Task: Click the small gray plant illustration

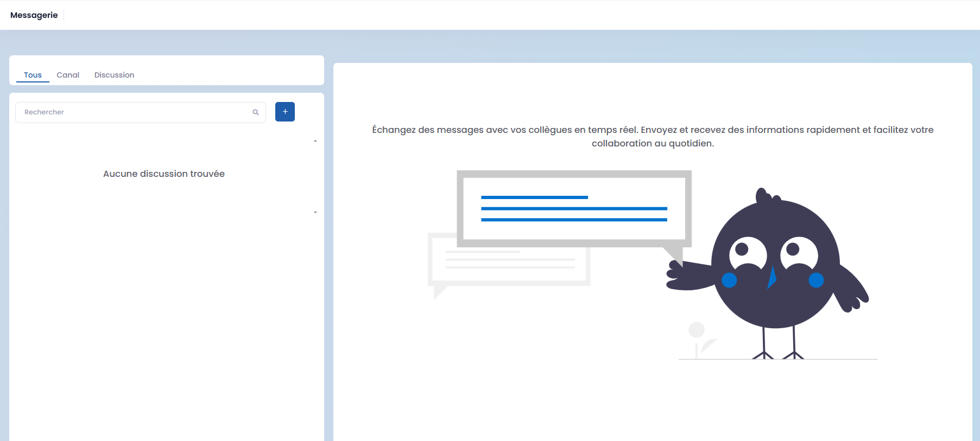Action: pos(699,339)
